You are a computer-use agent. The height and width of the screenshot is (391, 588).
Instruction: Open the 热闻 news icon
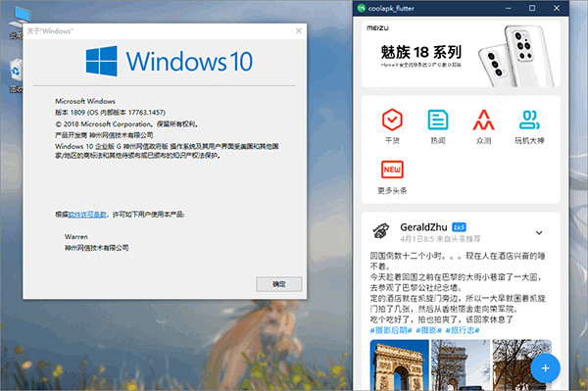[x=438, y=120]
